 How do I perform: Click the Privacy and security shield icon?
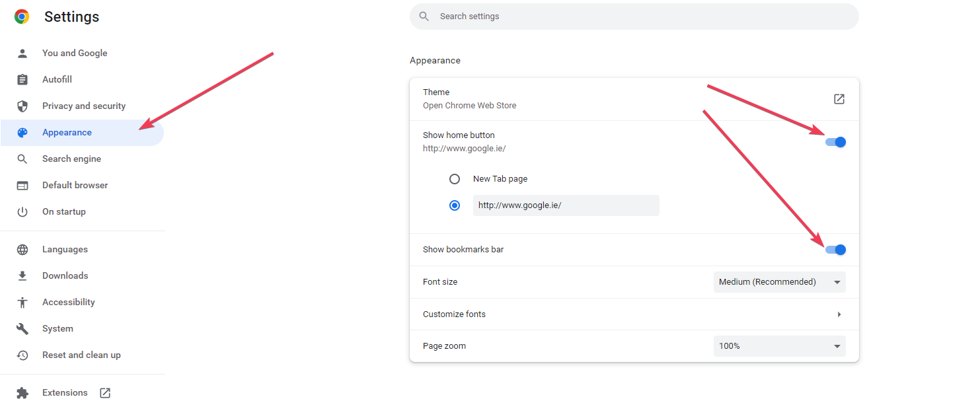click(x=22, y=106)
